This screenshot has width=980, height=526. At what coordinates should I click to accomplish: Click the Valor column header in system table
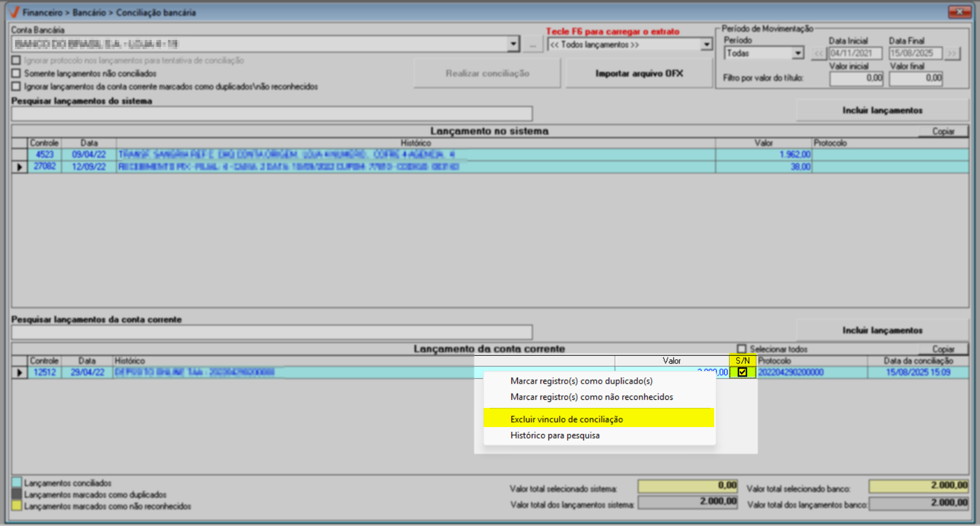[763, 143]
